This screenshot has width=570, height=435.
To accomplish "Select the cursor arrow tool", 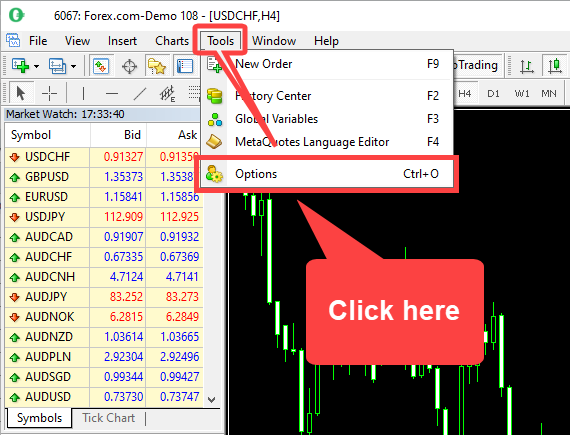I will pos(20,93).
